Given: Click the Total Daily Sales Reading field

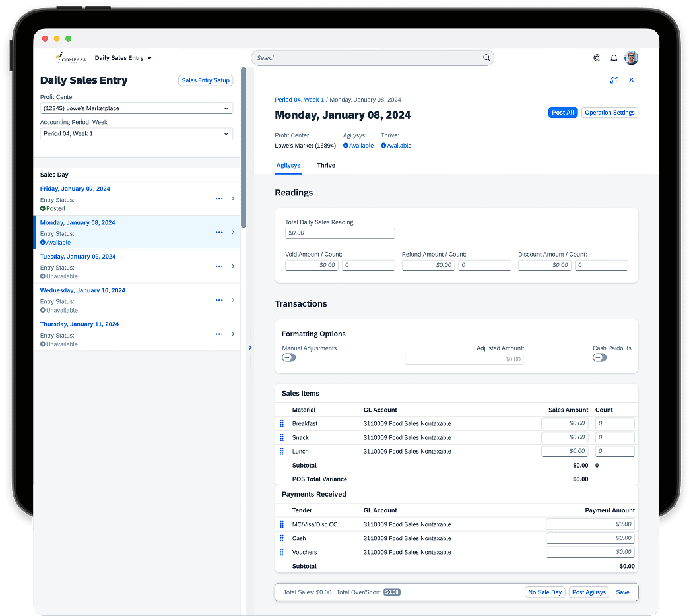Looking at the screenshot, I should click(x=340, y=233).
